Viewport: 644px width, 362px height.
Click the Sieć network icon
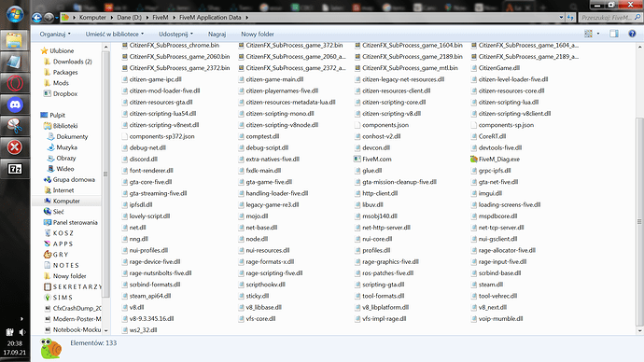pyautogui.click(x=48, y=212)
